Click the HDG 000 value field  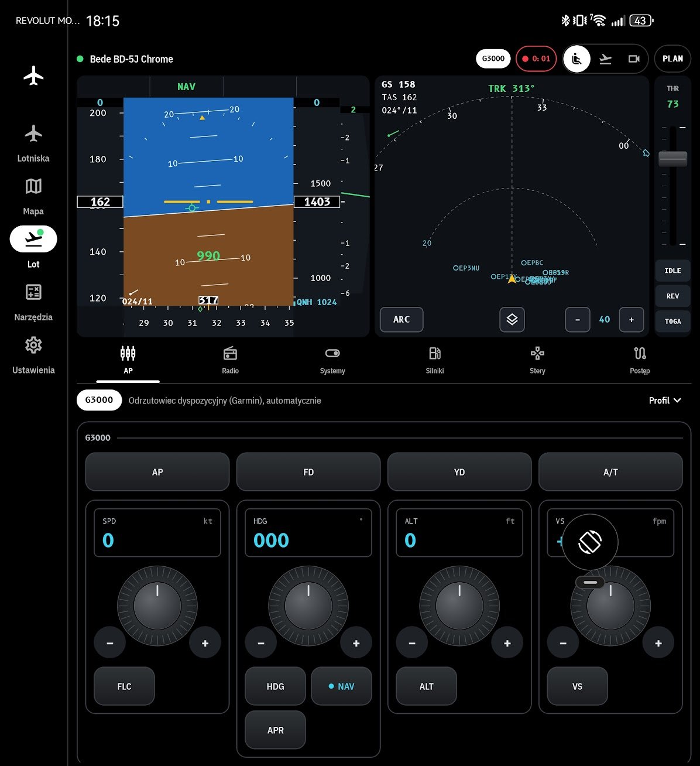click(x=308, y=532)
